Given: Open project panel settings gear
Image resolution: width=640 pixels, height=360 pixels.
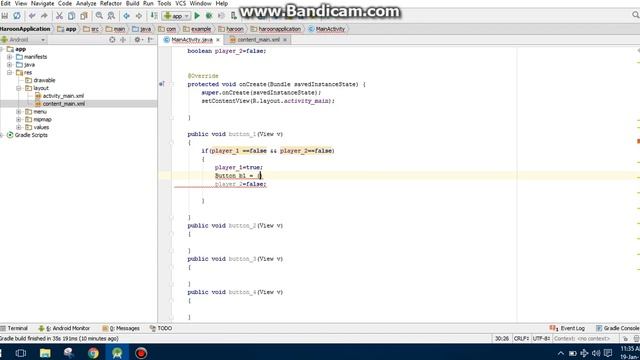Looking at the screenshot, I should [x=138, y=40].
